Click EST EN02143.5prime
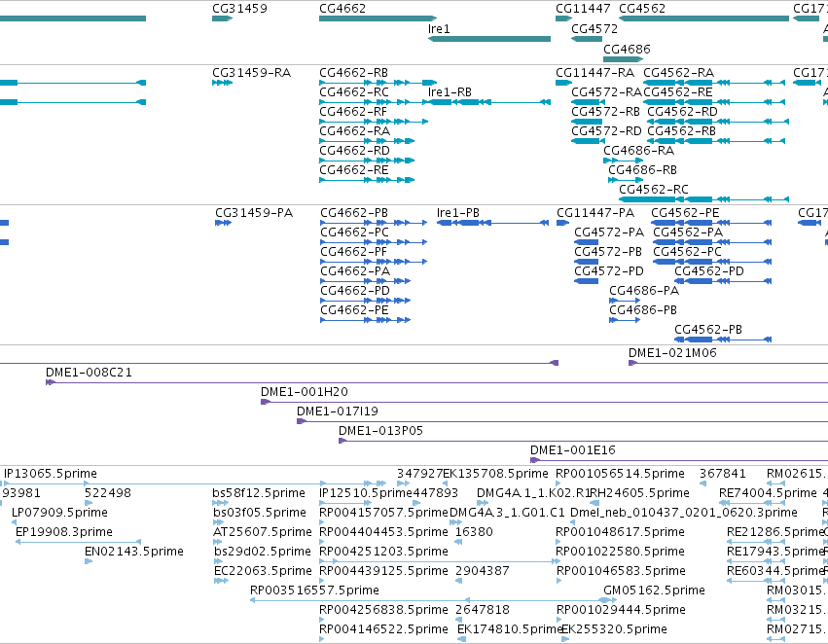 pyautogui.click(x=134, y=552)
